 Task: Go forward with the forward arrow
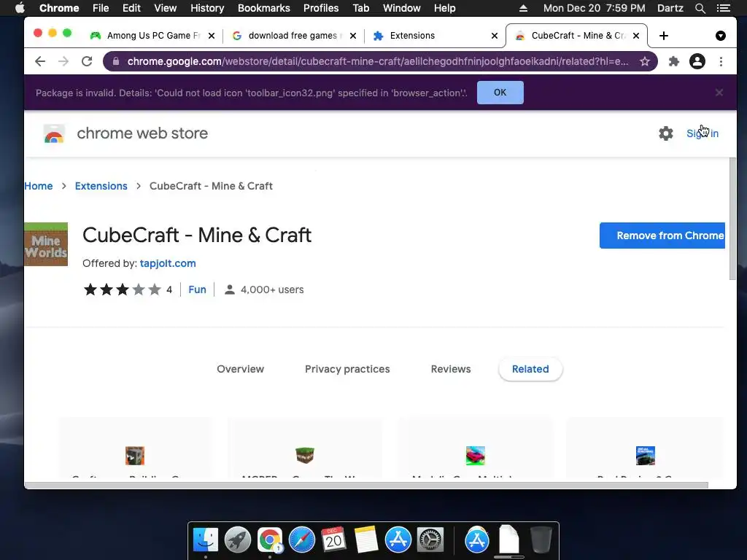63,61
